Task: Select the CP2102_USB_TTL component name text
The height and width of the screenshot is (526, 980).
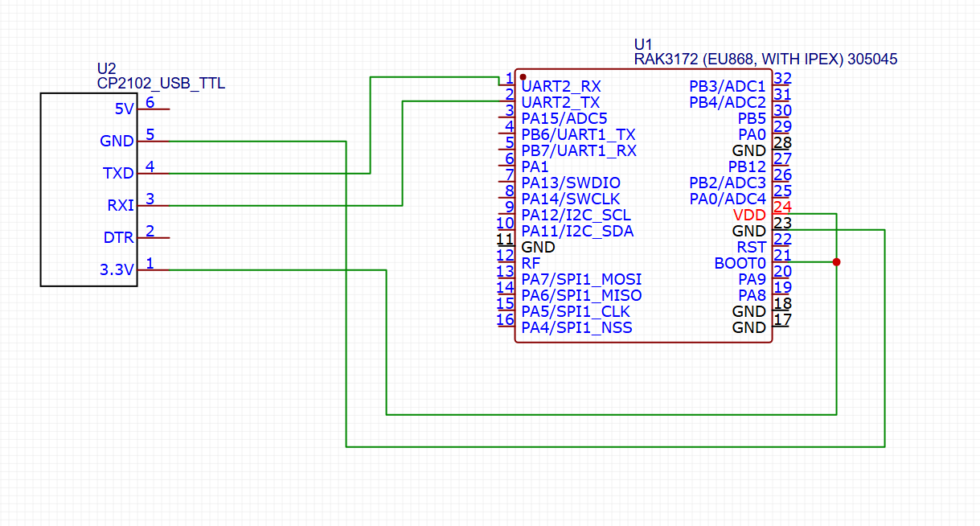Action: click(161, 83)
